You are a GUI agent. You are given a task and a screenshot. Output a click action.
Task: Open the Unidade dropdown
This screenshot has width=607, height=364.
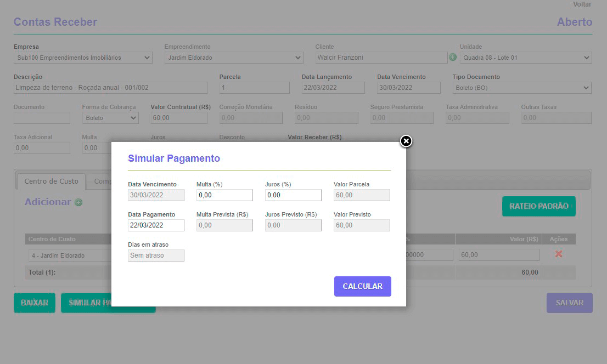coord(526,58)
